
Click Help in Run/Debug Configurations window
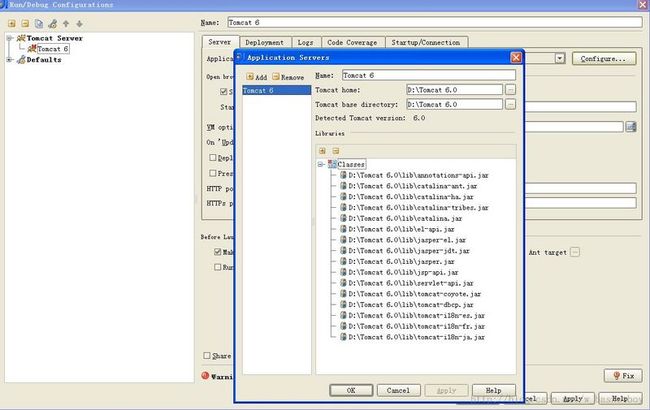click(620, 398)
